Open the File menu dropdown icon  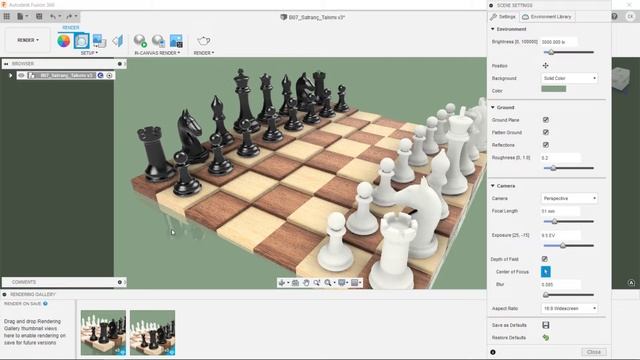point(22,16)
